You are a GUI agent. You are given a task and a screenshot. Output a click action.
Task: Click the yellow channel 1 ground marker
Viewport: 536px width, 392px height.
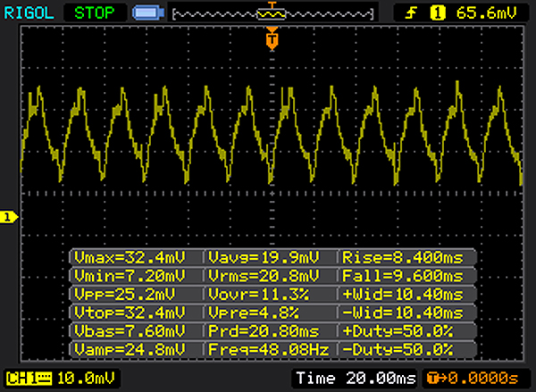click(x=9, y=217)
